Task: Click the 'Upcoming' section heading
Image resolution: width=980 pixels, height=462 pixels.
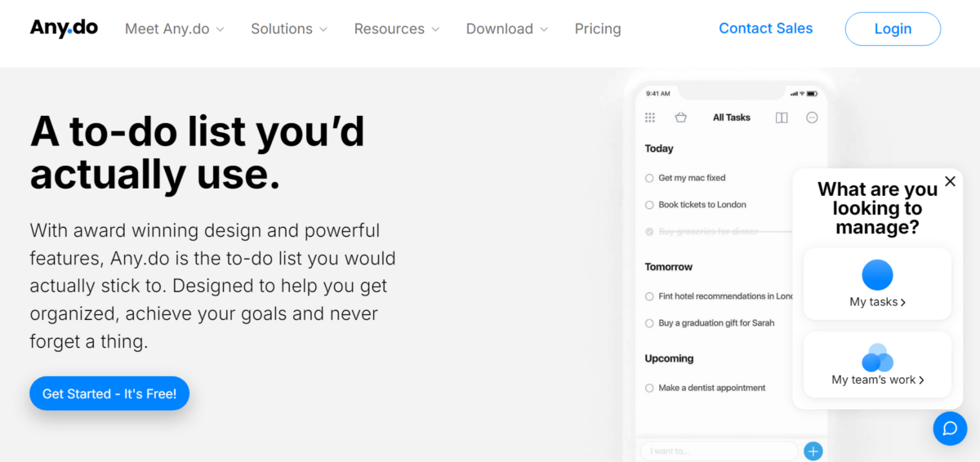Action: [x=669, y=358]
